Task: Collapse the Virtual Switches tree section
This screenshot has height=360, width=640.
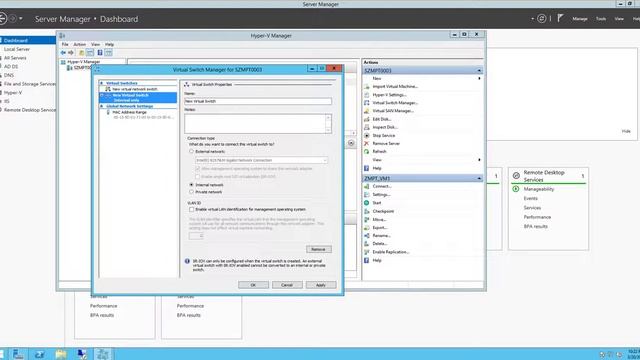Action: (102, 83)
